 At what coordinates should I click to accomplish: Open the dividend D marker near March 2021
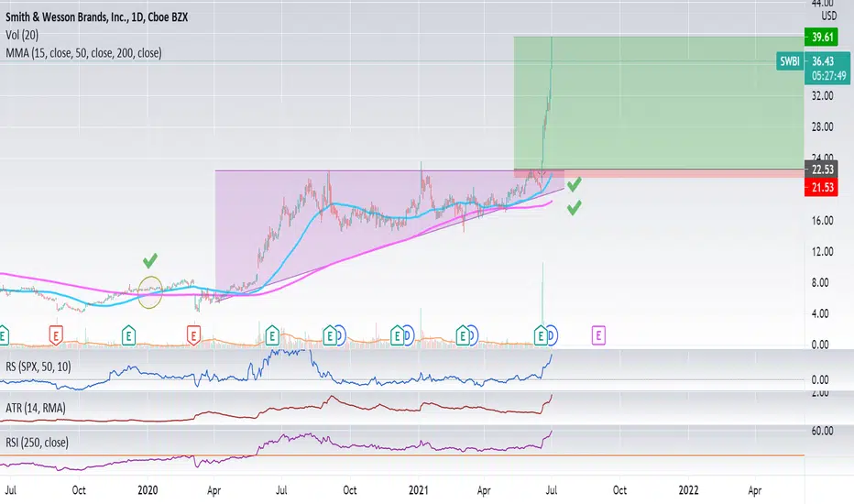(x=472, y=335)
